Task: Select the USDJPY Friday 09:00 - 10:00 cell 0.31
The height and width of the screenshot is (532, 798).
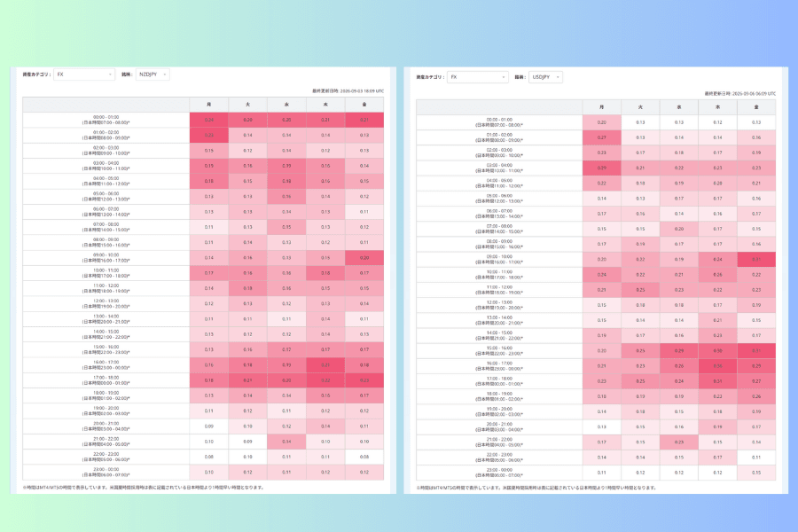Action: 756,259
